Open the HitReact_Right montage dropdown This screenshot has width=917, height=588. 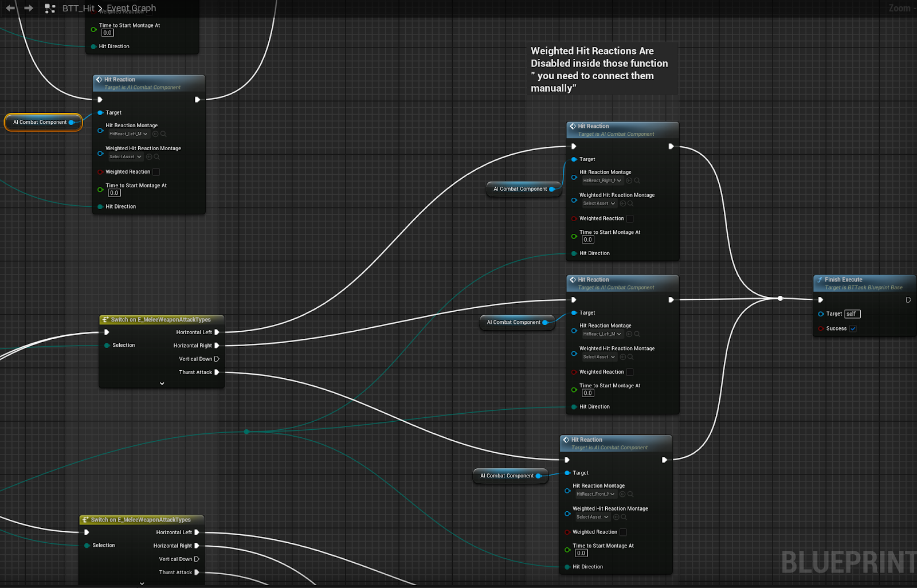tap(602, 181)
